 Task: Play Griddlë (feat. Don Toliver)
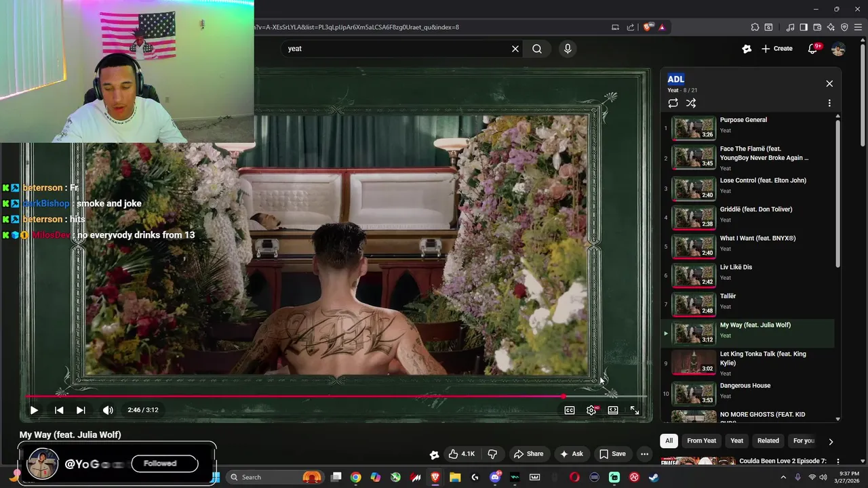coord(748,218)
